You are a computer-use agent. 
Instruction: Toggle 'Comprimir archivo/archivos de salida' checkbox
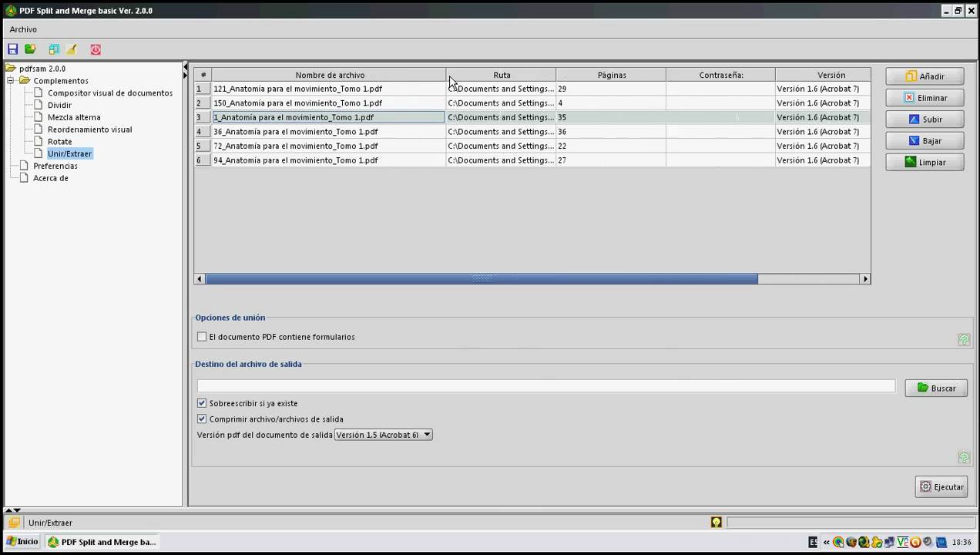coord(202,419)
